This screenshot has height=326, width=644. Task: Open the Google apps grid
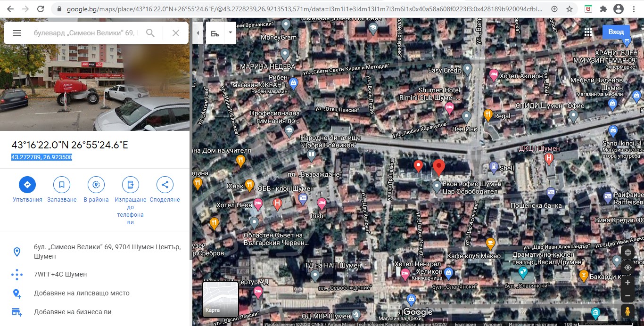coord(588,32)
